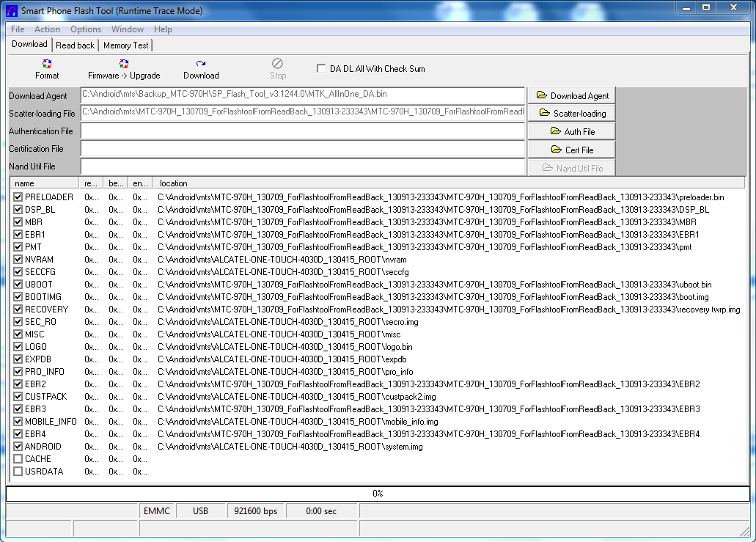Viewport: 756px width, 542px height.
Task: Browse for file with Download Agent button
Action: (x=572, y=95)
